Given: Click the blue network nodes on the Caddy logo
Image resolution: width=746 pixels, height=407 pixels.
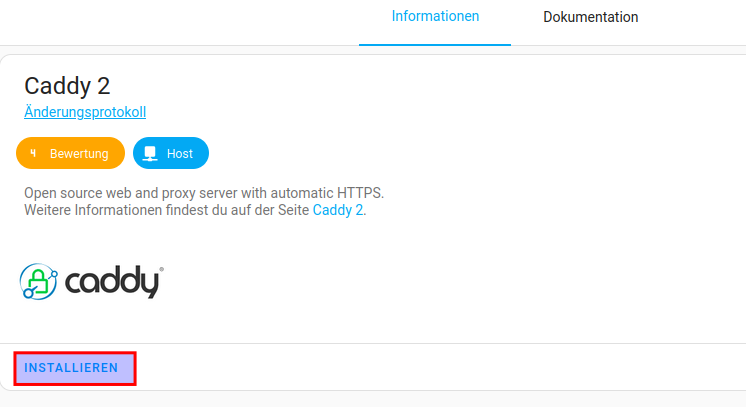Looking at the screenshot, I should (x=27, y=291).
